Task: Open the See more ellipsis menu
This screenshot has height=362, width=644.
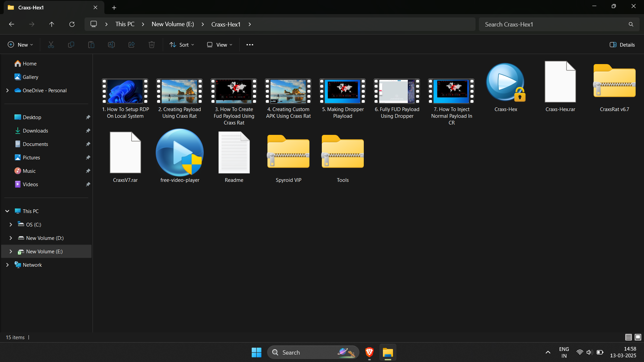Action: point(250,45)
